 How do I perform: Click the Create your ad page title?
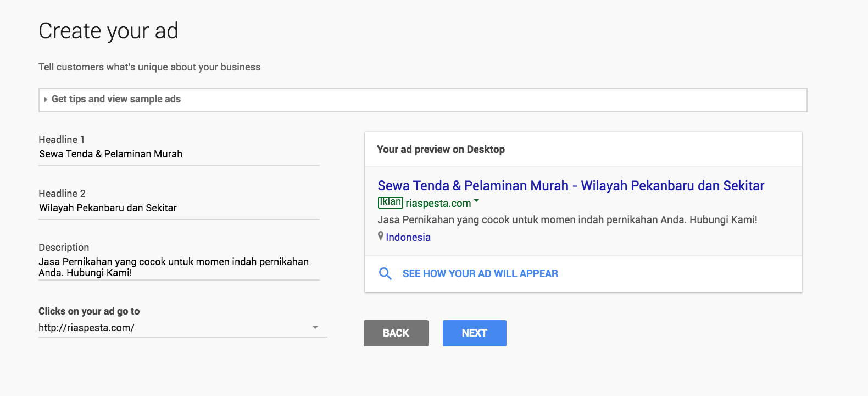point(107,31)
